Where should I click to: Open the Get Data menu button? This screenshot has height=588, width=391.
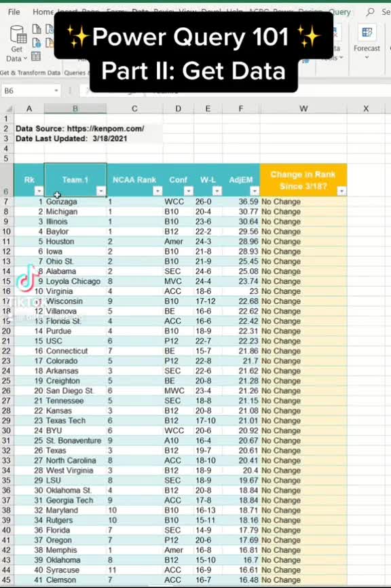[17, 44]
